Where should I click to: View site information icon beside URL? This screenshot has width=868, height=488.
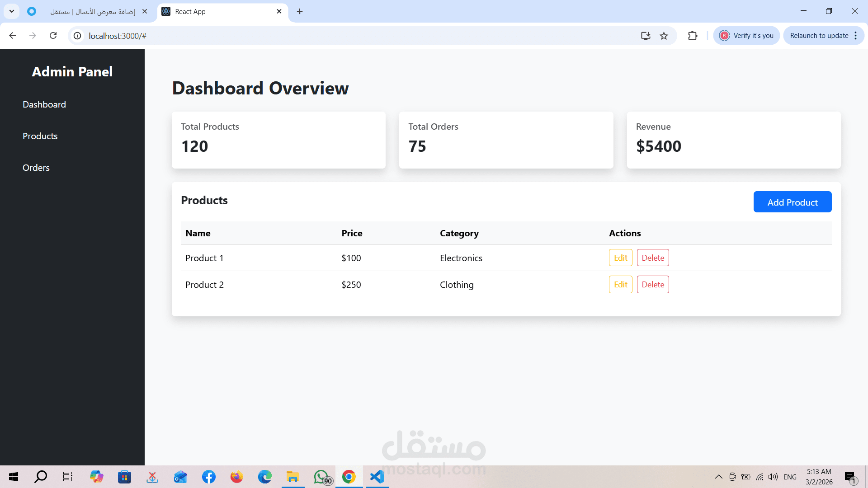77,36
